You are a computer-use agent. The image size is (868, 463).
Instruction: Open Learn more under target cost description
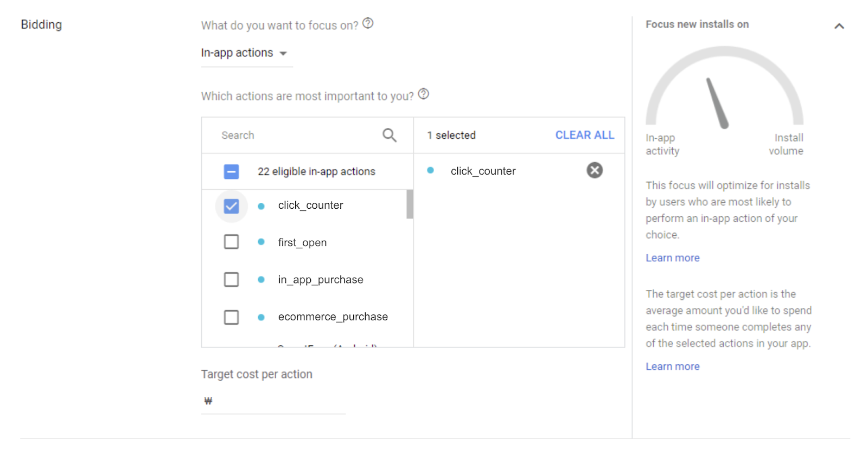pos(672,366)
